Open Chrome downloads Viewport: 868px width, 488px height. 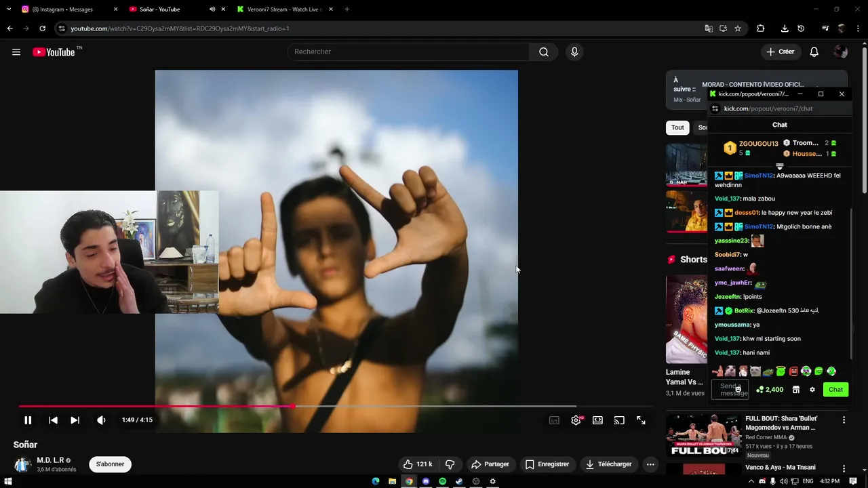pos(785,28)
